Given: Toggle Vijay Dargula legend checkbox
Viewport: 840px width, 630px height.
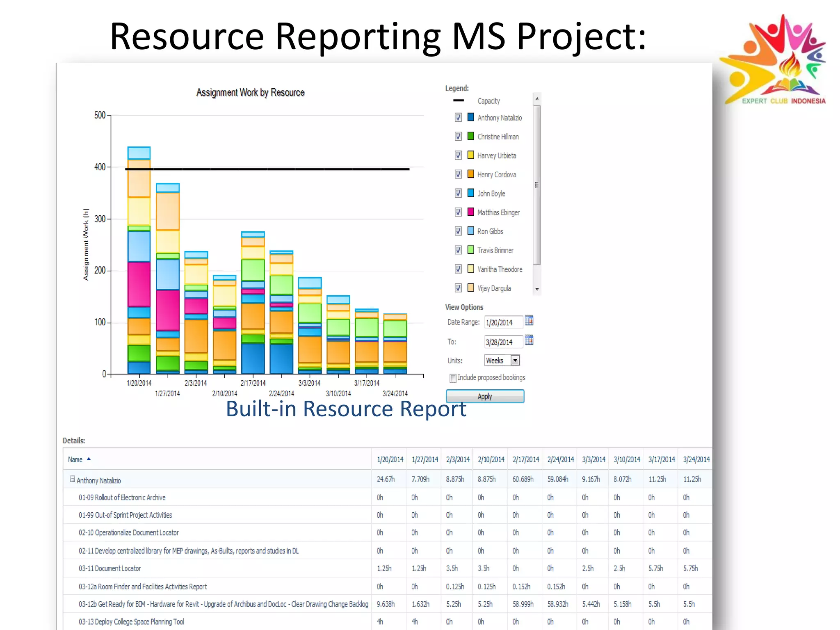Looking at the screenshot, I should coord(458,288).
